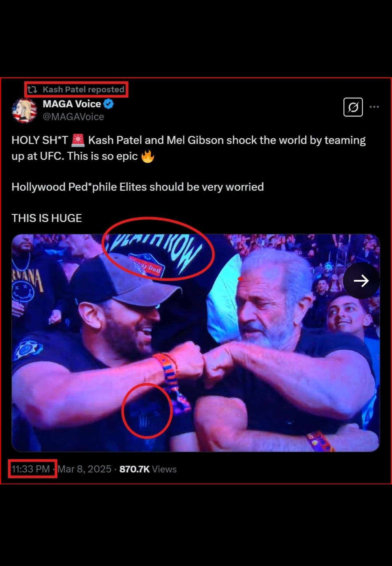
Task: Click the 11:33 PM timestamp
Action: (x=30, y=469)
